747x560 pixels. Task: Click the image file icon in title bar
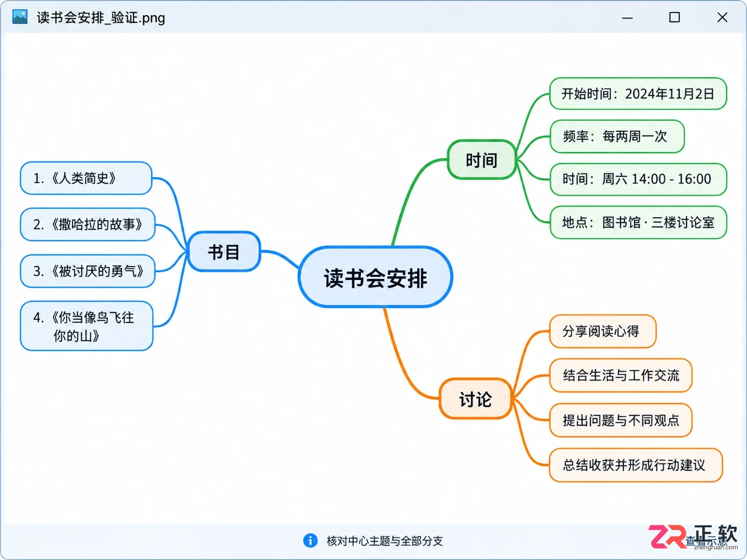click(x=20, y=17)
